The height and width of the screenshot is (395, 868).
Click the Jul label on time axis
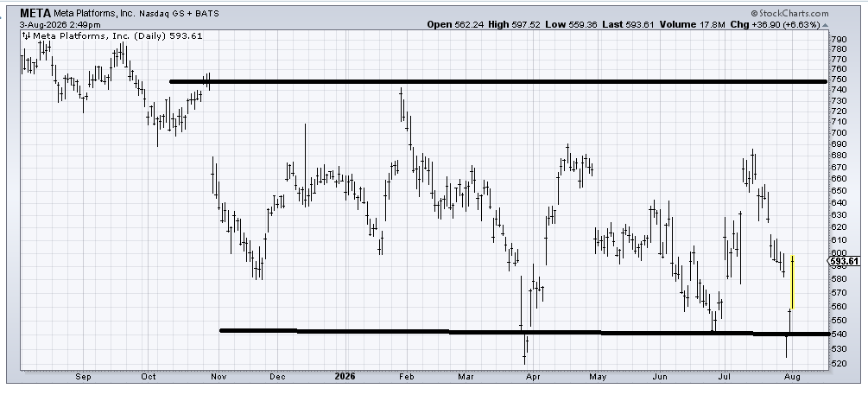point(725,377)
